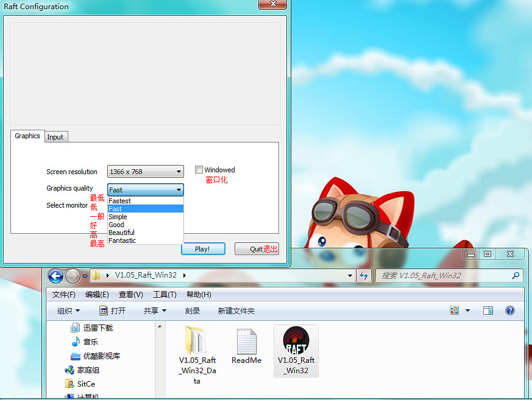532x400 pixels.
Task: Click the change view icon
Action: click(x=455, y=311)
